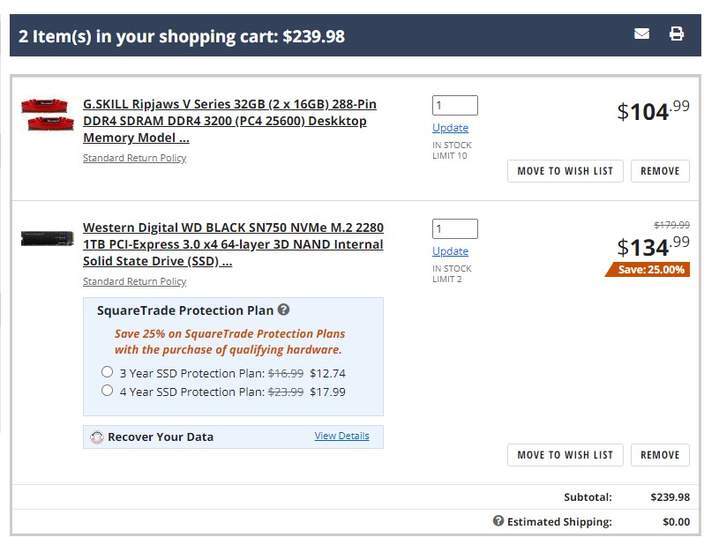
Task: Open the WD BLACK SN750 SSD thumbnail
Action: 47,239
